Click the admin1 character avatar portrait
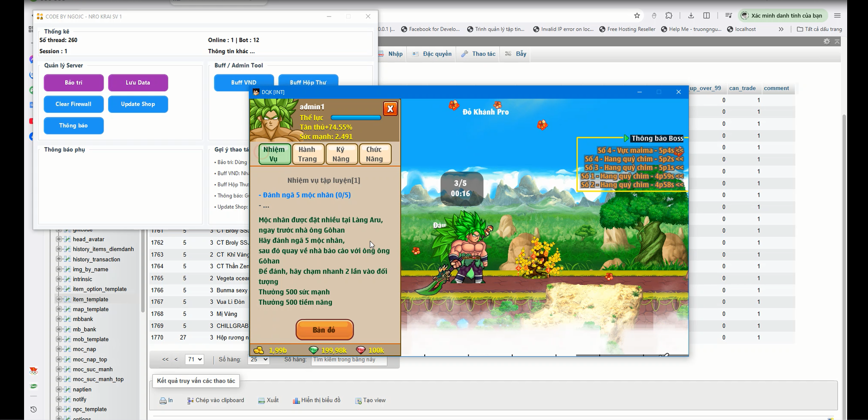The image size is (868, 420). (274, 120)
